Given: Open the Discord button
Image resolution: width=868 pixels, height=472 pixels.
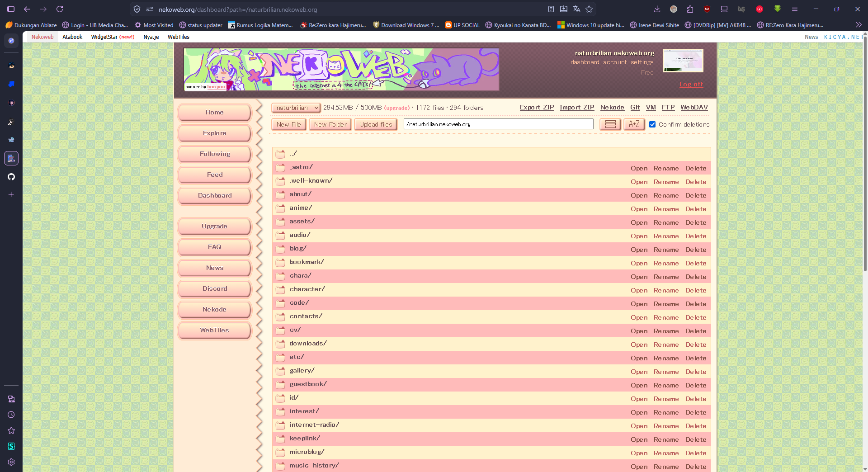Looking at the screenshot, I should (x=214, y=288).
